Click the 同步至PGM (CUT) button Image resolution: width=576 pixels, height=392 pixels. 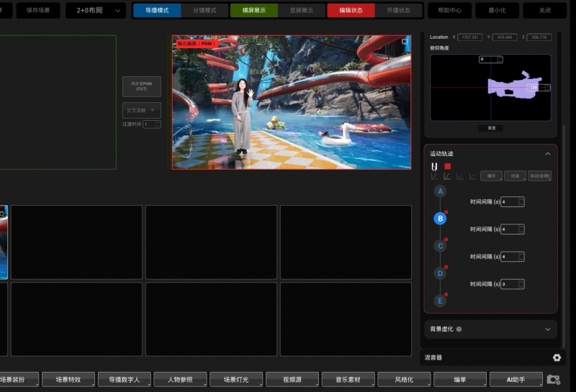141,86
